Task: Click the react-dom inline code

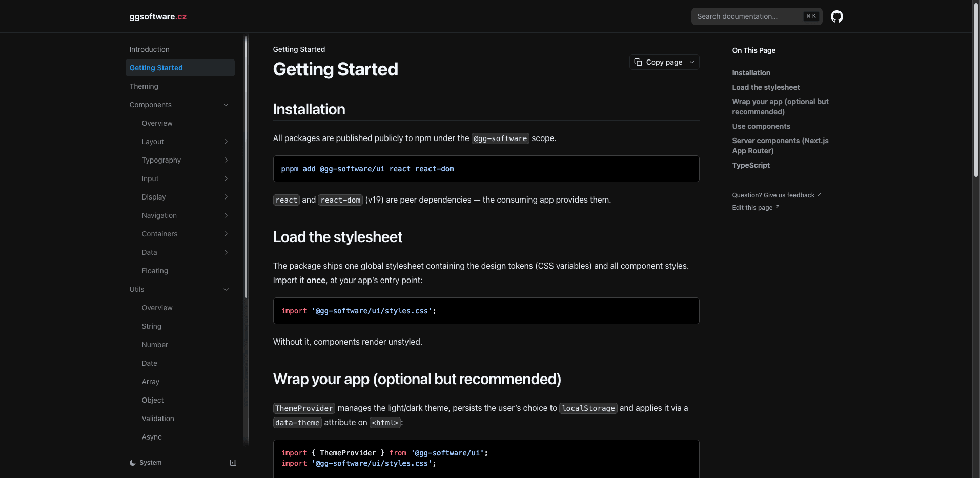Action: pos(340,200)
